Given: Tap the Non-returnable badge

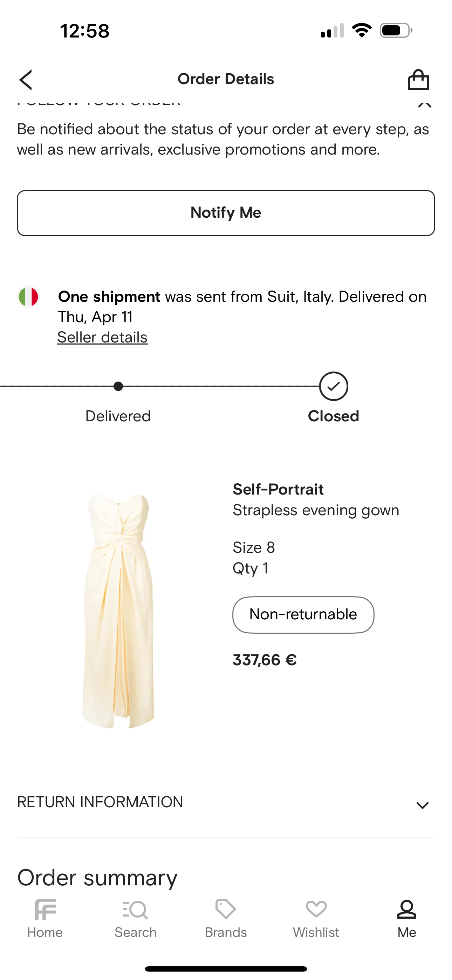Looking at the screenshot, I should pyautogui.click(x=303, y=614).
